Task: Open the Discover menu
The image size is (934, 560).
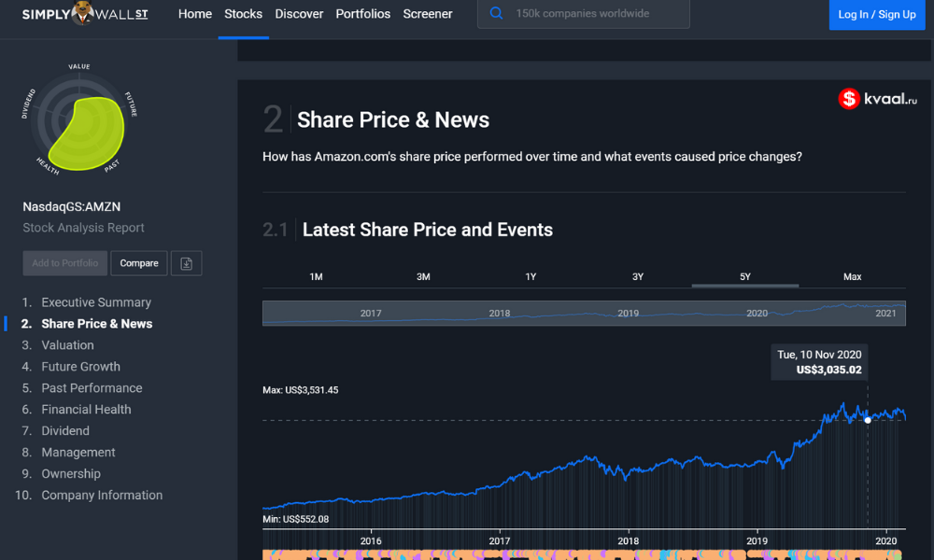Action: tap(299, 14)
